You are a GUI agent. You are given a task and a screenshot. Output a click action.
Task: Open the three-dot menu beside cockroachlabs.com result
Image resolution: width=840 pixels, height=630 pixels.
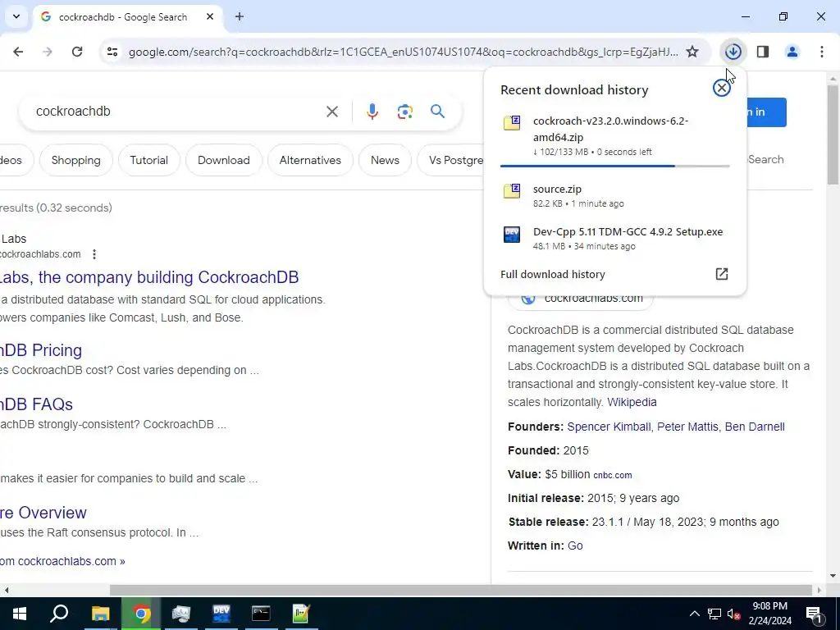point(94,254)
